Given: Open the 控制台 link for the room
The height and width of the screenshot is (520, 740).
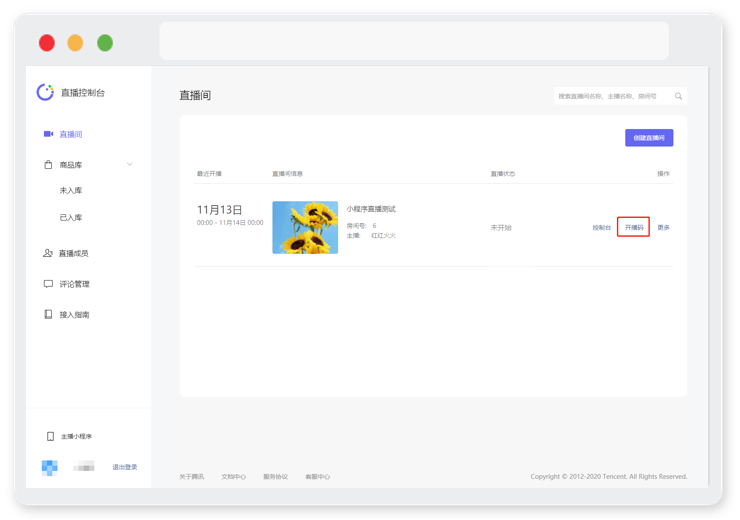Looking at the screenshot, I should (x=602, y=227).
